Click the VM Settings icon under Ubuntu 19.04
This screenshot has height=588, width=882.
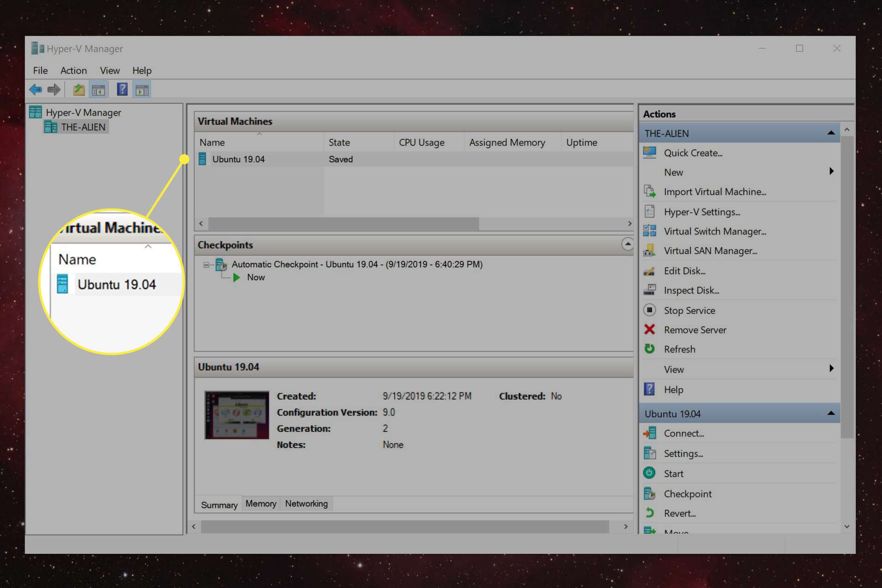650,454
